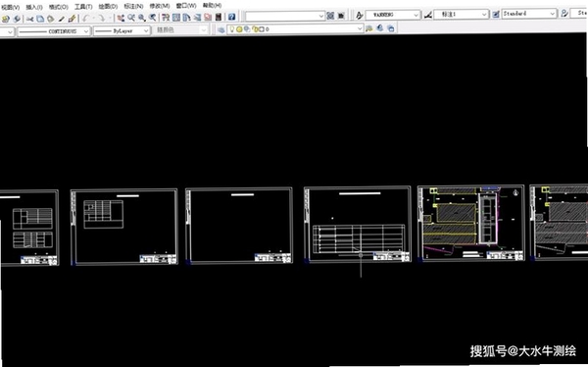Select the Match Properties brush tool
Screen dimensions: 588x367
tap(61, 19)
